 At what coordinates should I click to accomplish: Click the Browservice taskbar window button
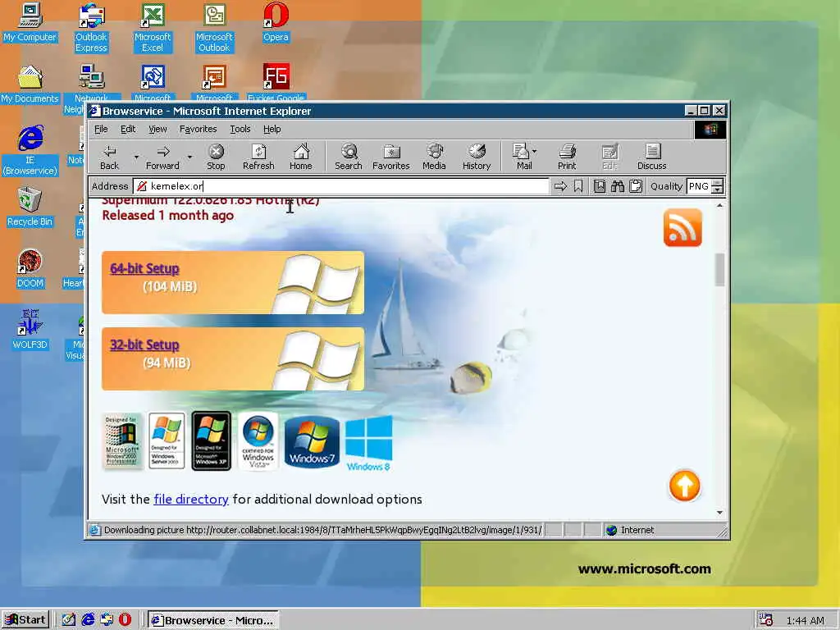coord(213,620)
